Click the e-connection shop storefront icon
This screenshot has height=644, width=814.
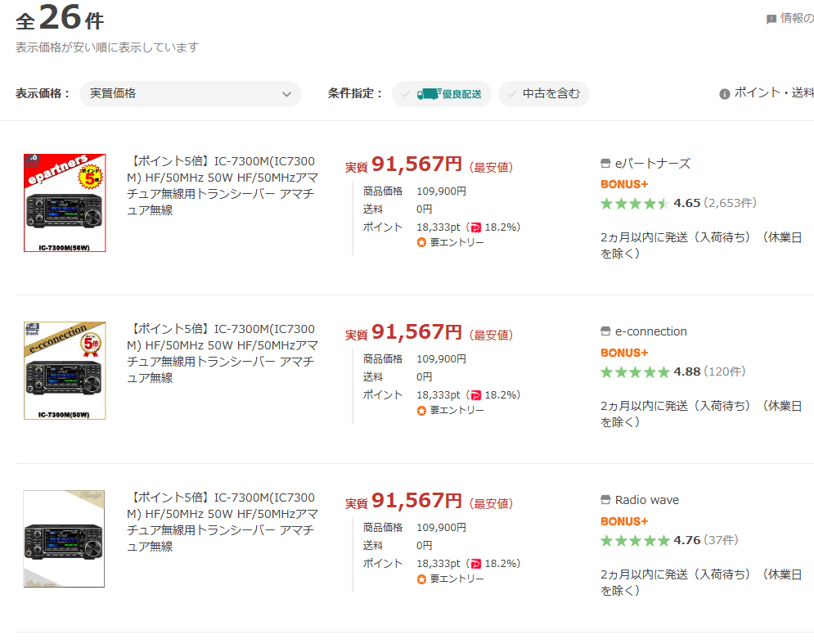coord(605,331)
